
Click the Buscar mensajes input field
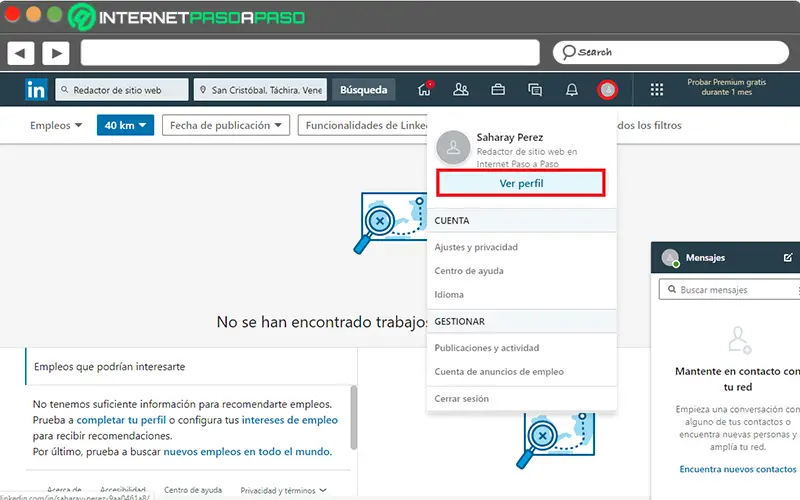[730, 289]
